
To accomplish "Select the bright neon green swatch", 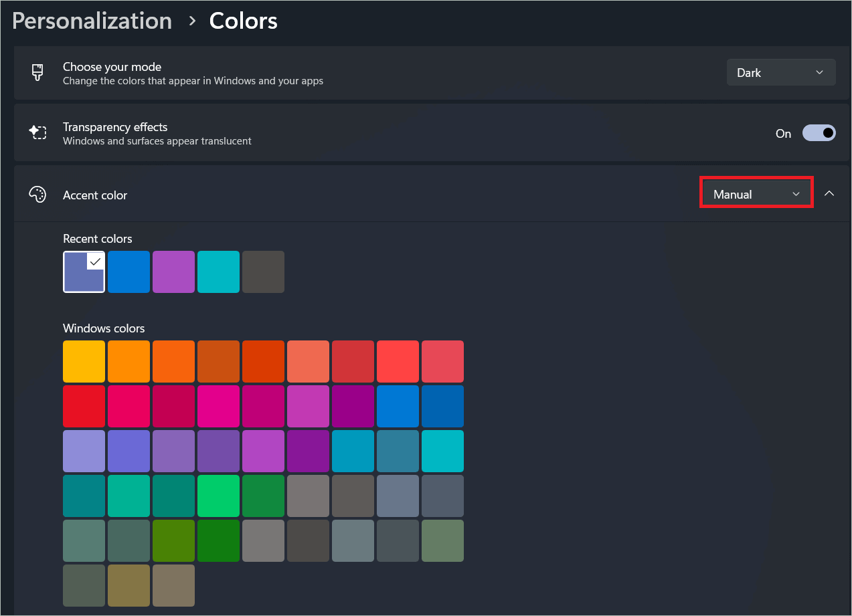I will [218, 496].
